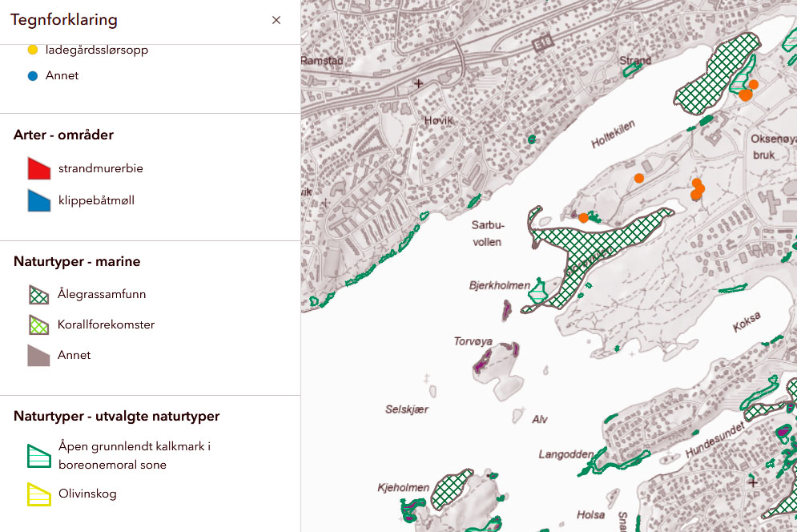Select the blue klippebåtmøll polygon swatch
This screenshot has height=532, width=797.
click(39, 200)
